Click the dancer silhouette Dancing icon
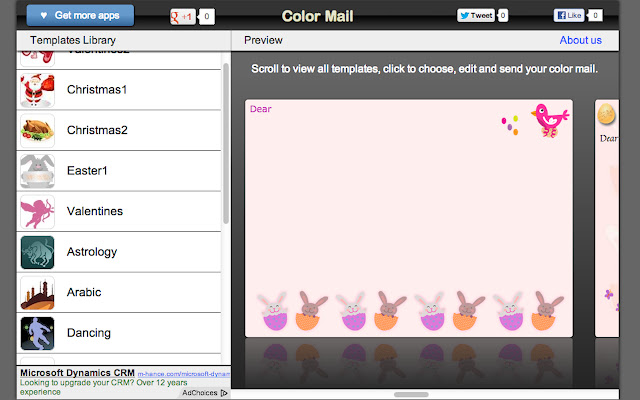The width and height of the screenshot is (640, 400). click(x=37, y=333)
